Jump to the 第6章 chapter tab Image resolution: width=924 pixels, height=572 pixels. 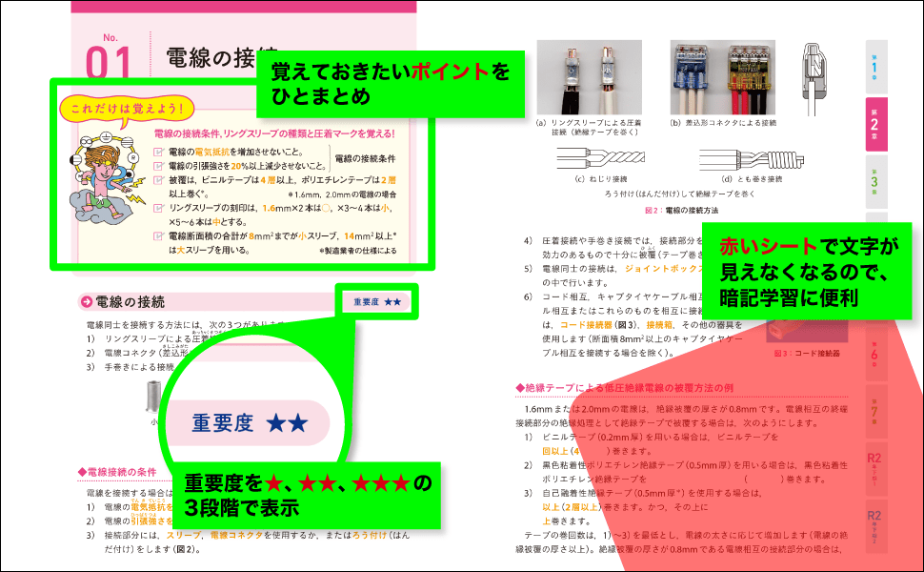[x=875, y=354]
